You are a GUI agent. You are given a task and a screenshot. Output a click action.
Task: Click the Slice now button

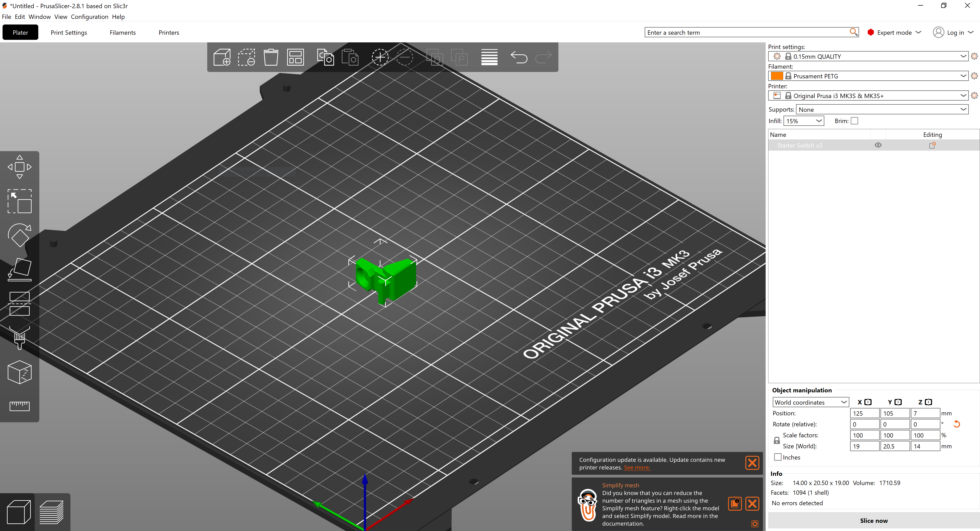coord(874,520)
